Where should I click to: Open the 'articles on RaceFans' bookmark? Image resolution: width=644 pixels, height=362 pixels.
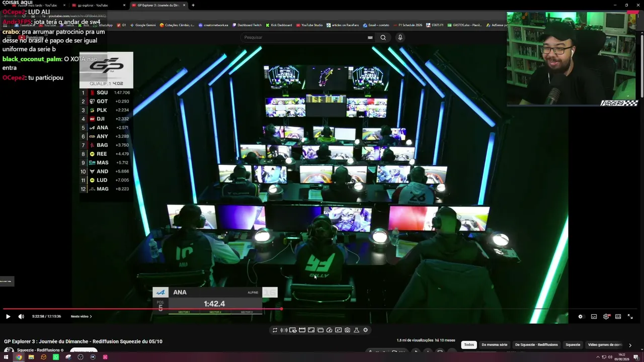tap(343, 25)
